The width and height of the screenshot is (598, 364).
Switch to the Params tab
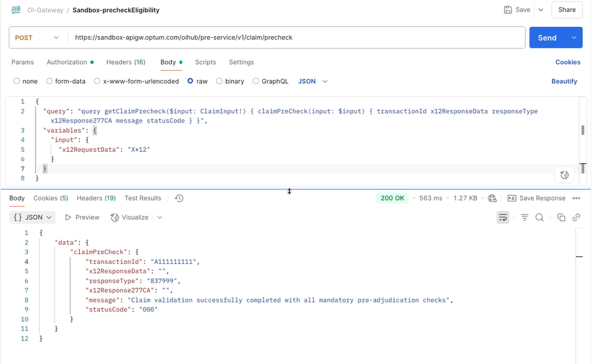point(22,62)
